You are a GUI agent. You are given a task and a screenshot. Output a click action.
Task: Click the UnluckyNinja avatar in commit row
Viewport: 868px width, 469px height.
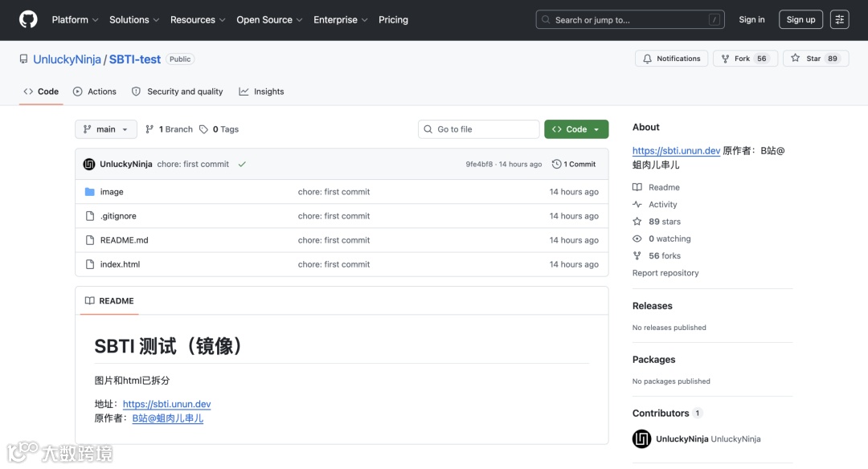(x=89, y=165)
